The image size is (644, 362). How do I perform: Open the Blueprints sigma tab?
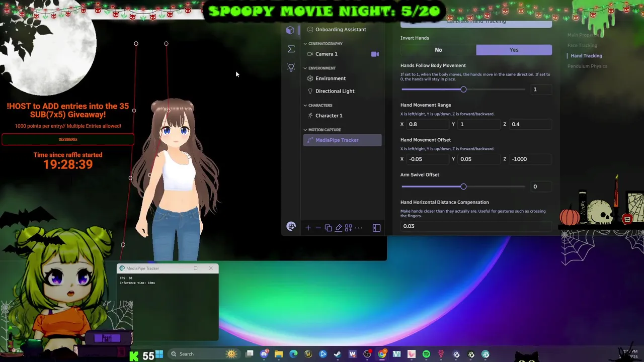[x=291, y=49]
